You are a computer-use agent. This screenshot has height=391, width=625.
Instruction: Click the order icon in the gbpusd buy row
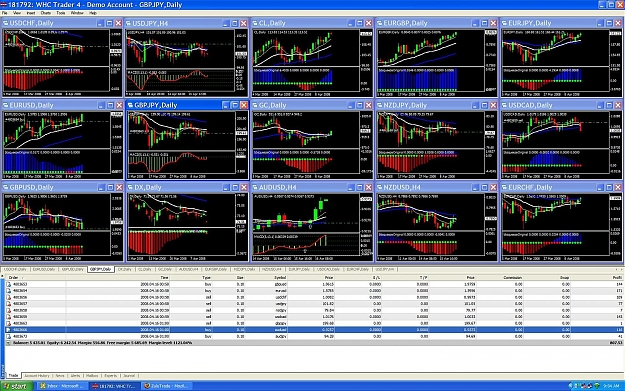(9, 284)
